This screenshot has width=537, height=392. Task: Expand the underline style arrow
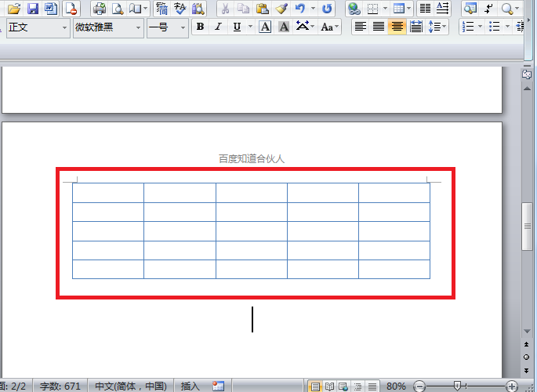[x=250, y=27]
